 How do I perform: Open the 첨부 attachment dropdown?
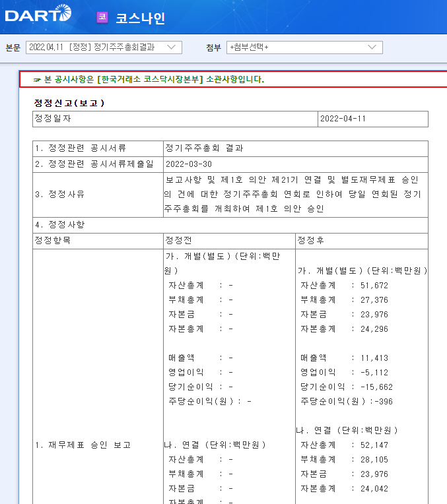coord(304,47)
